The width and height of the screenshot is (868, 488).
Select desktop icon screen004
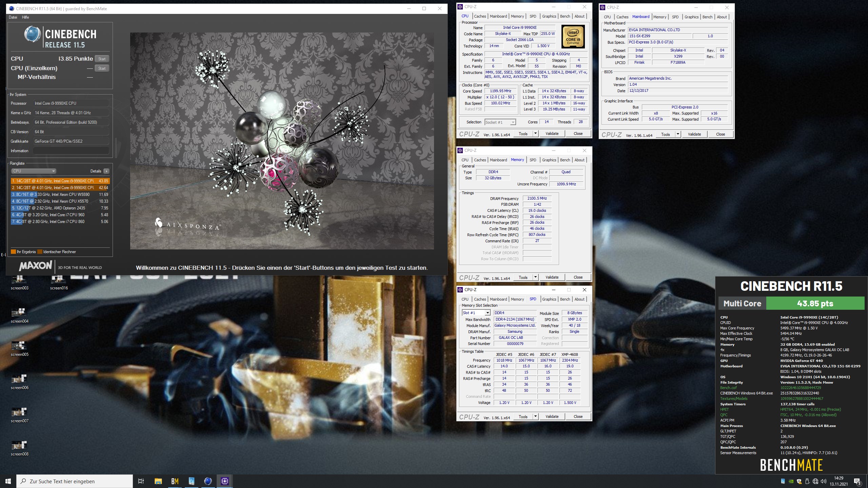[x=20, y=315]
